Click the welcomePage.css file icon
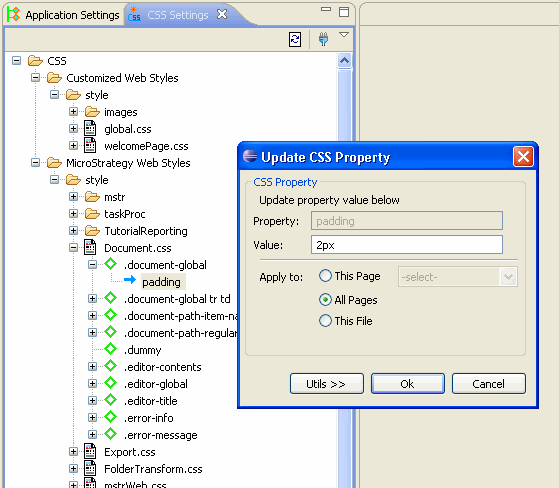Screen dimensions: 559x488 pos(90,145)
